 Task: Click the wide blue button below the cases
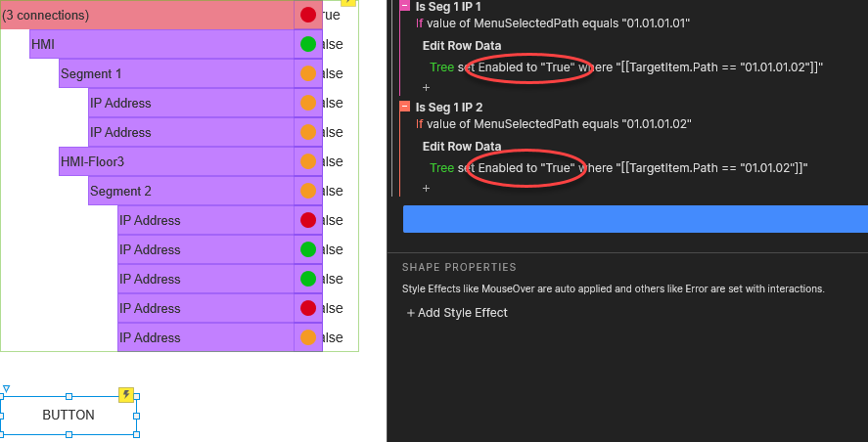tap(635, 219)
